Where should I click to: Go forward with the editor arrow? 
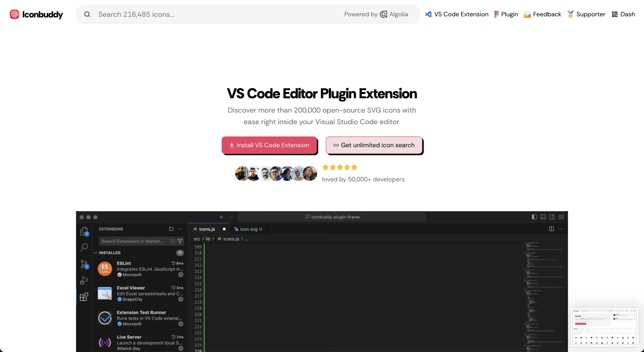(x=231, y=217)
